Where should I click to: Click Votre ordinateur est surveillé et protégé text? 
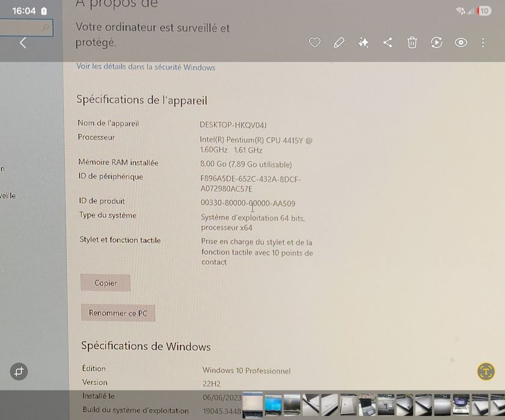[x=153, y=35]
